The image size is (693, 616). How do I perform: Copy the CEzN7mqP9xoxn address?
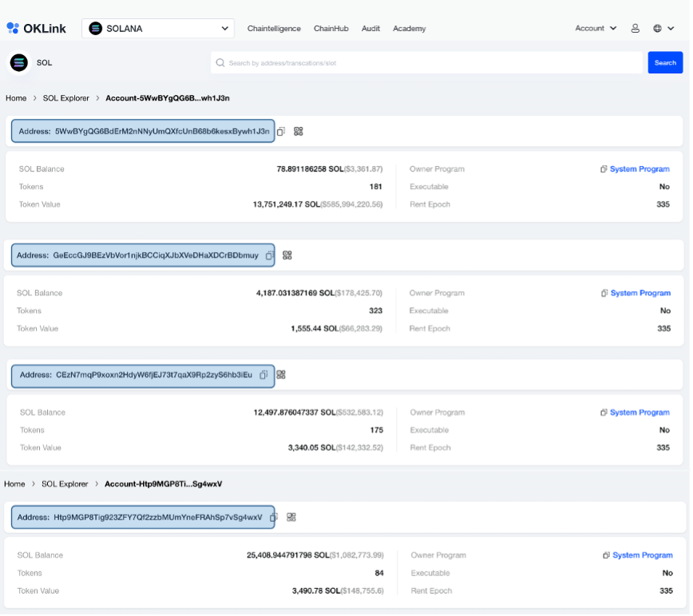263,375
